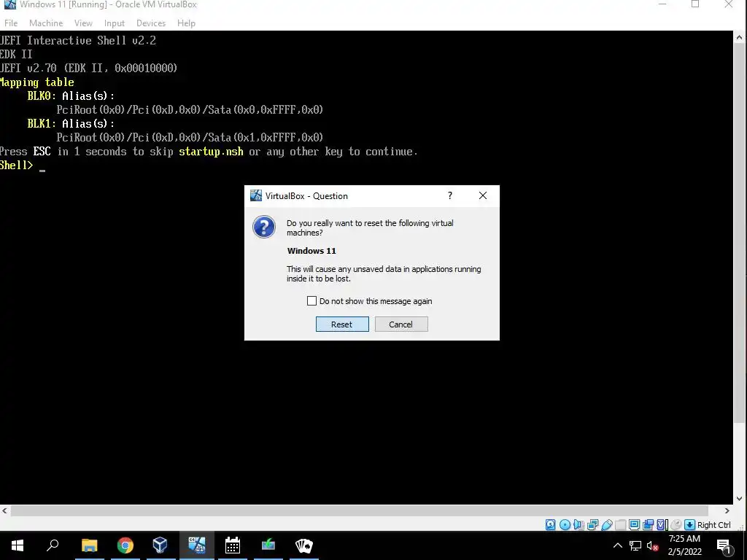Click the keyboard capture arrow icon
This screenshot has height=560, width=747.
(690, 525)
